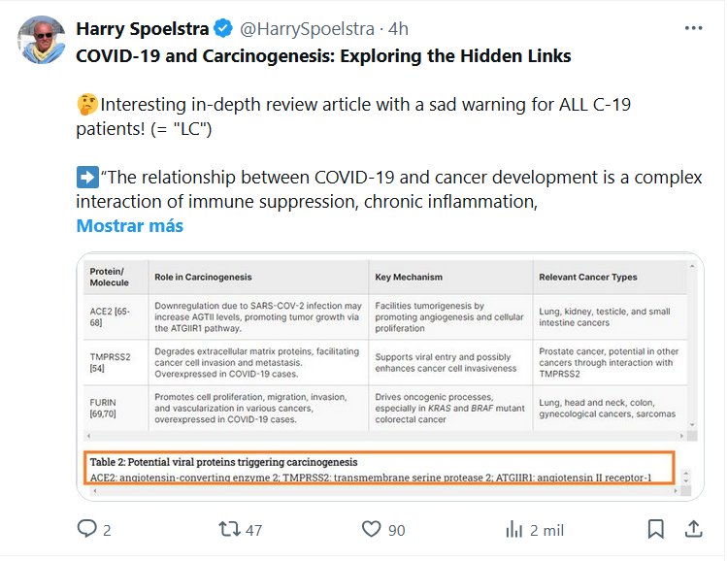Repost this tweet using the retweet icon
This screenshot has height=561, width=728.
click(x=229, y=529)
